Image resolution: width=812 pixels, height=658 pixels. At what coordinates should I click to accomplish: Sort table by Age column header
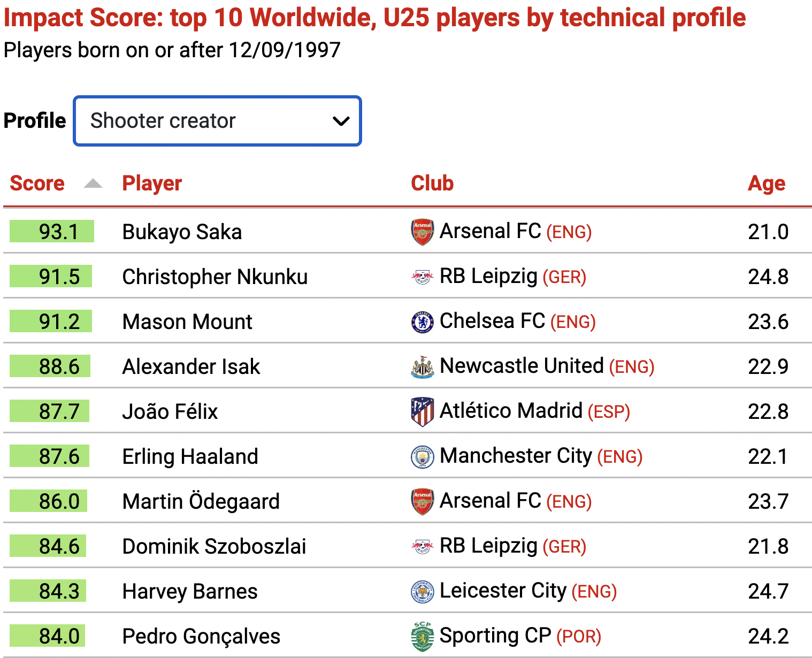pyautogui.click(x=767, y=183)
